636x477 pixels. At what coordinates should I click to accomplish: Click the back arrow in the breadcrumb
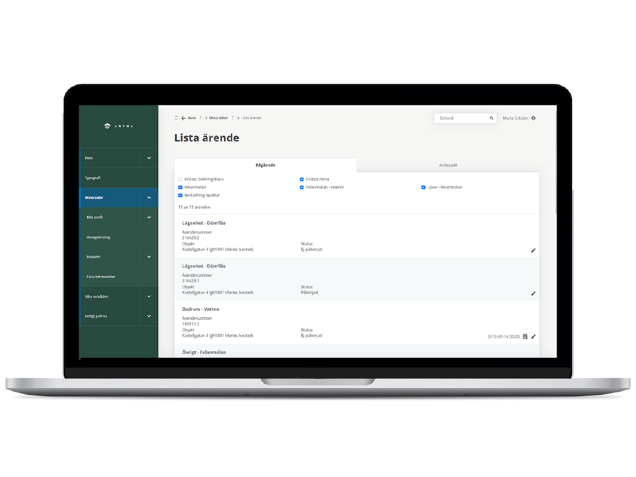(183, 118)
